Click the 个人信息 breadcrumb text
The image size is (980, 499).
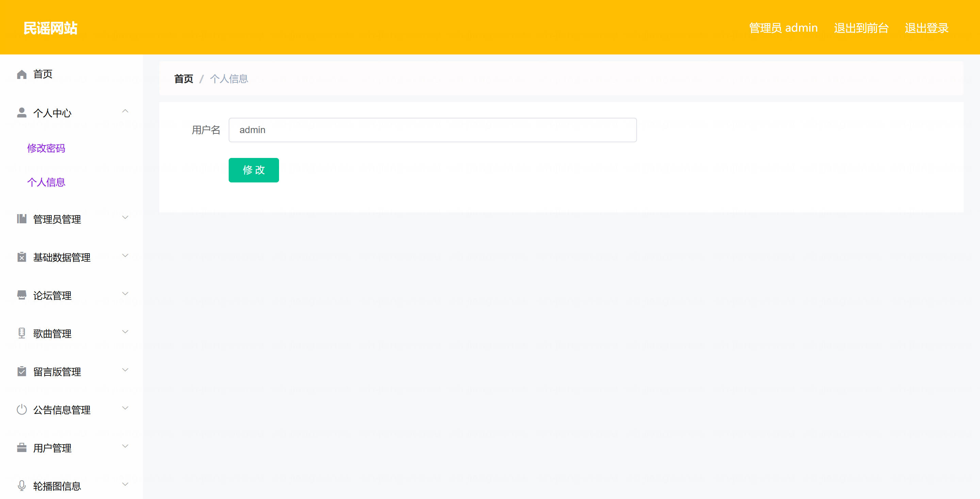[229, 79]
